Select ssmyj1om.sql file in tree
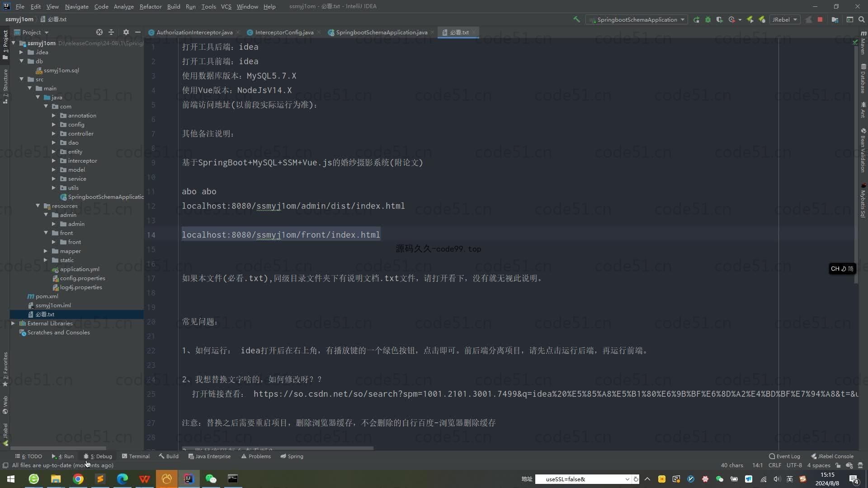 click(x=61, y=70)
